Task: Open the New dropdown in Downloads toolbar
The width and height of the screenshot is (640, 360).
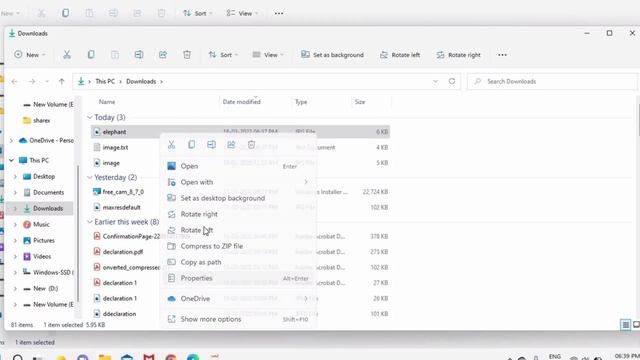Action: (29, 55)
